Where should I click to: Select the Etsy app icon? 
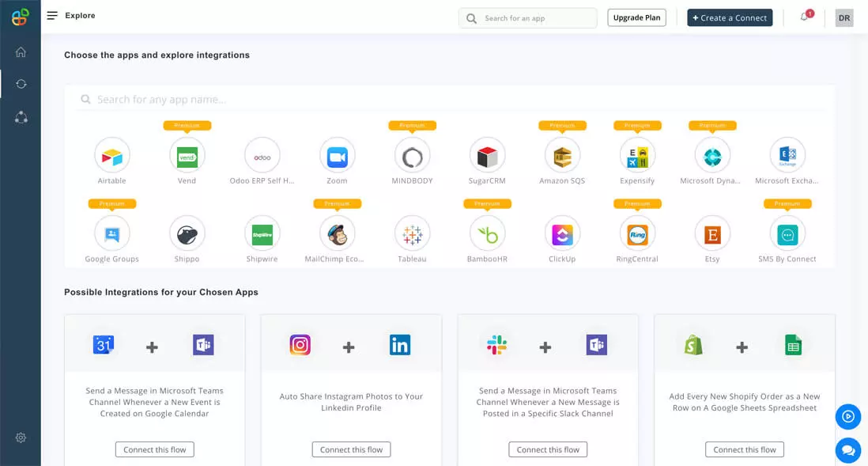712,233
